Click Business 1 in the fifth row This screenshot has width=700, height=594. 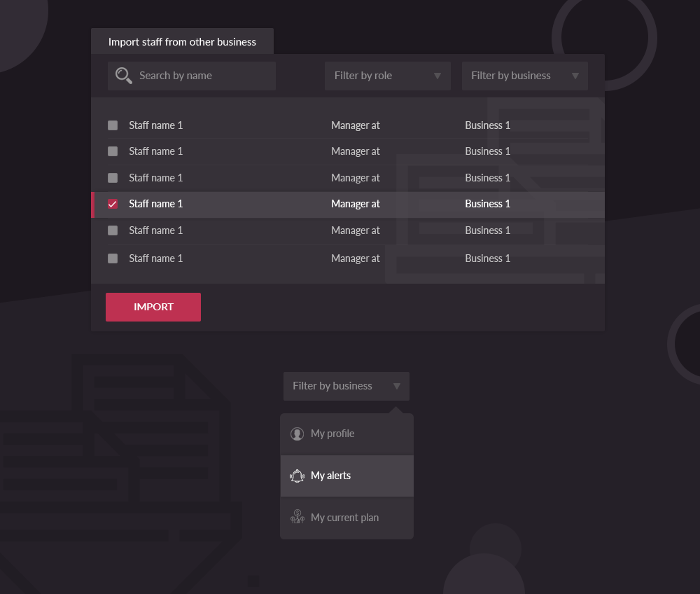tap(487, 230)
